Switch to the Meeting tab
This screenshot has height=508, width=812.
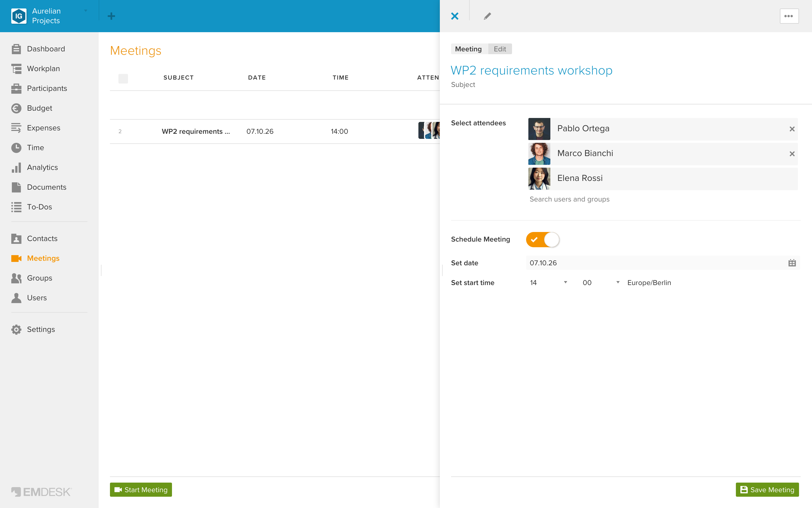click(468, 49)
